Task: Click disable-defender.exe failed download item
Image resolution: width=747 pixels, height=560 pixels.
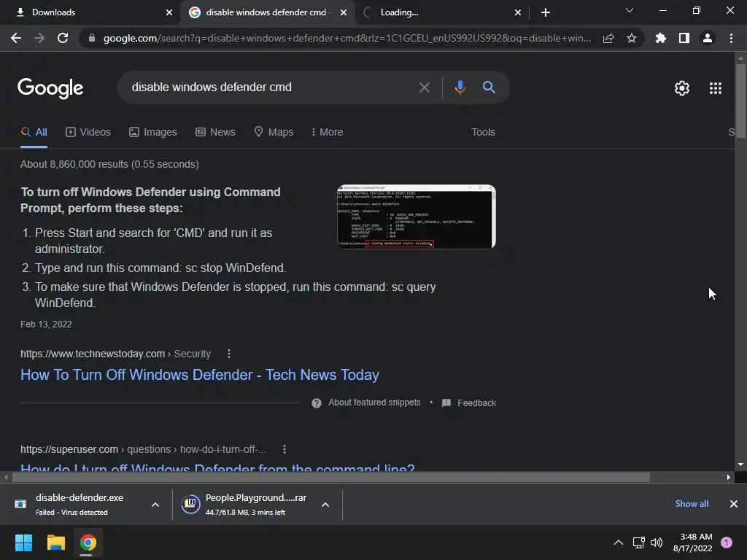Action: (x=79, y=505)
